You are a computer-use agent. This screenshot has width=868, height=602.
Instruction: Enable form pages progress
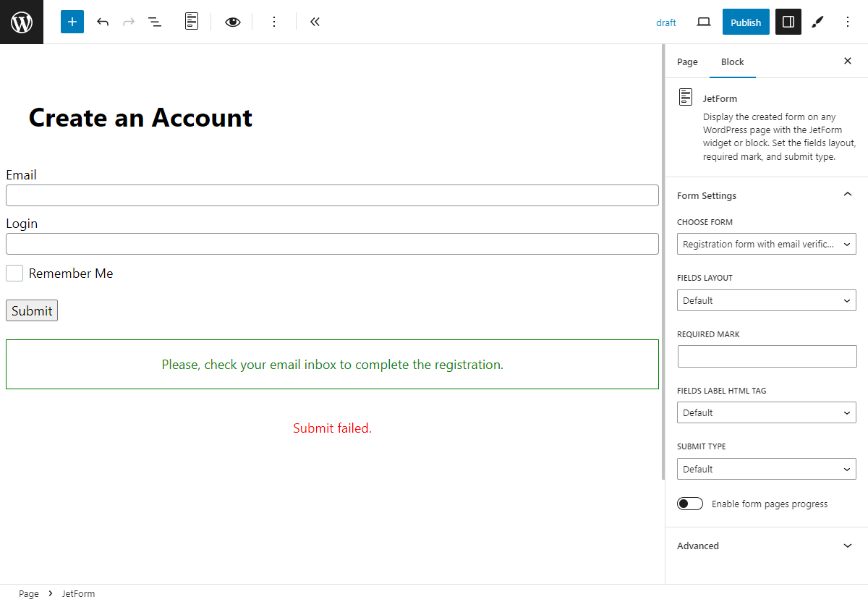[x=690, y=504]
